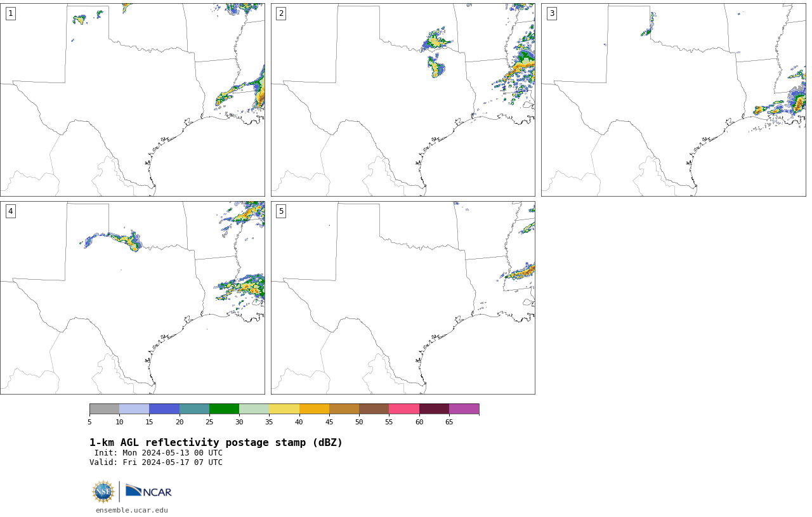Click the pale green 30-35 dBZ swatch
Image resolution: width=812 pixels, height=517 pixels.
(254, 409)
